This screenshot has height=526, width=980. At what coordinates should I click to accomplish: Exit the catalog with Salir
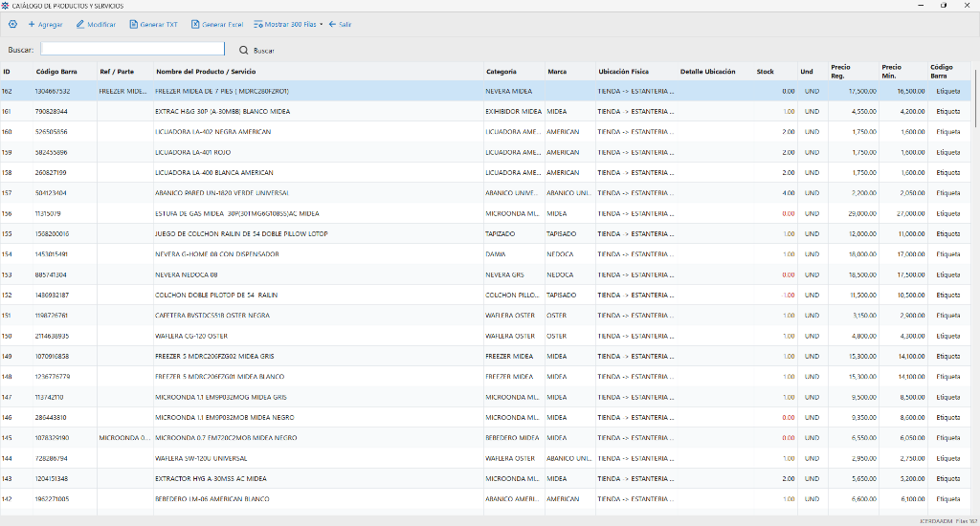click(x=340, y=24)
